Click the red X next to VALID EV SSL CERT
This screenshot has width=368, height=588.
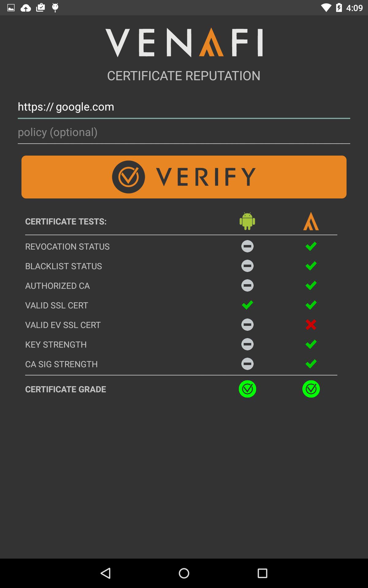pyautogui.click(x=311, y=324)
